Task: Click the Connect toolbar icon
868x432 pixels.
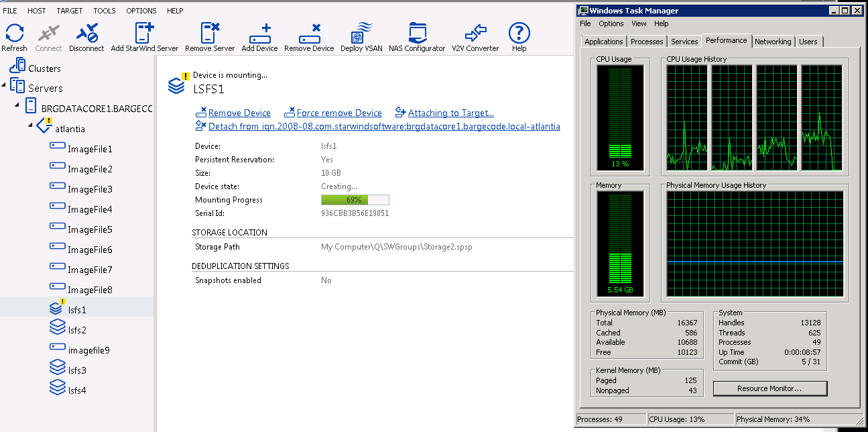Action: click(x=48, y=33)
